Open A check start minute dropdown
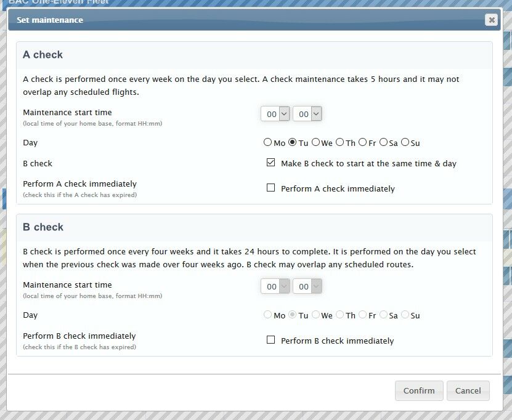 [307, 114]
